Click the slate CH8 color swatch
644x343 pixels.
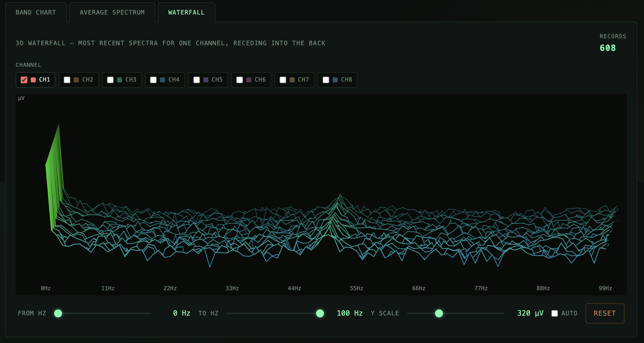click(335, 80)
